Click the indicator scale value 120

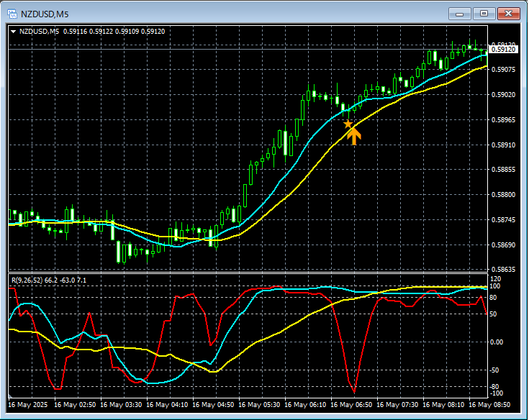496,279
